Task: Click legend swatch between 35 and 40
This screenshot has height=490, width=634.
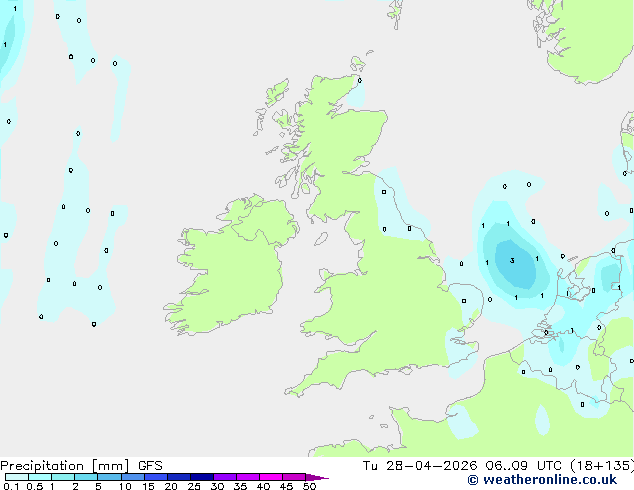Action: (248, 477)
